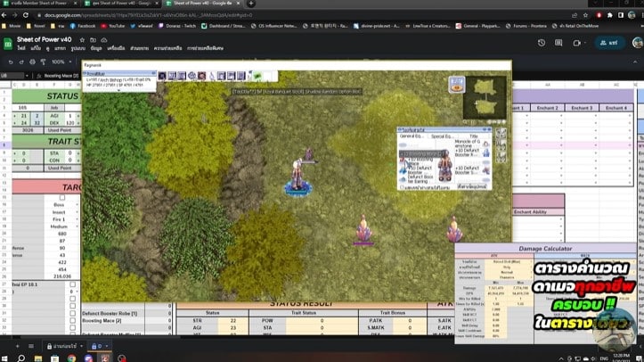Open the Facebook bookmark
Screen dimensions: 644x362
tap(83, 26)
